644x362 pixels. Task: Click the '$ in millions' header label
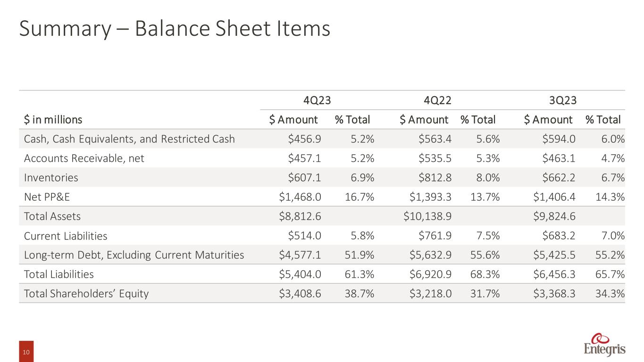click(x=53, y=120)
